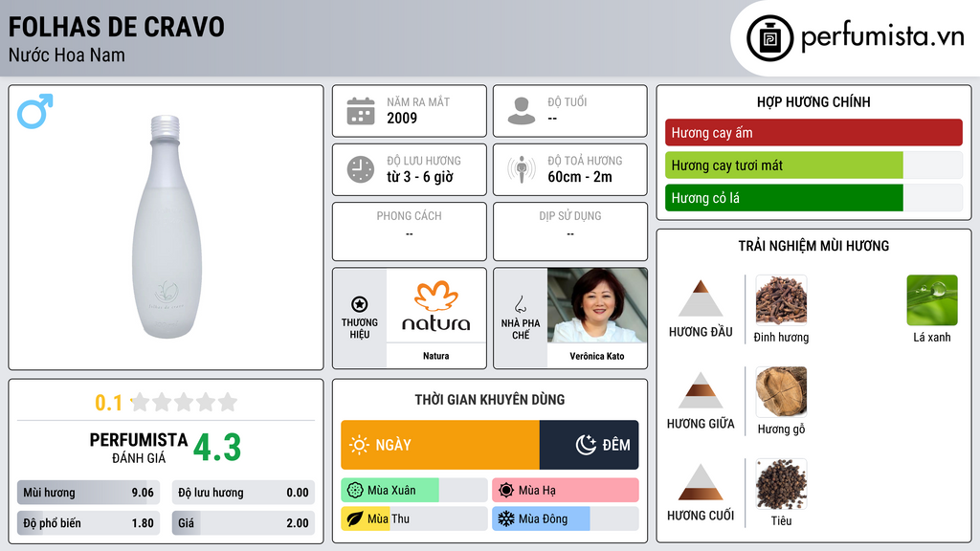Click the green 4.3 Perfumista score
This screenshot has width=980, height=551.
(217, 448)
